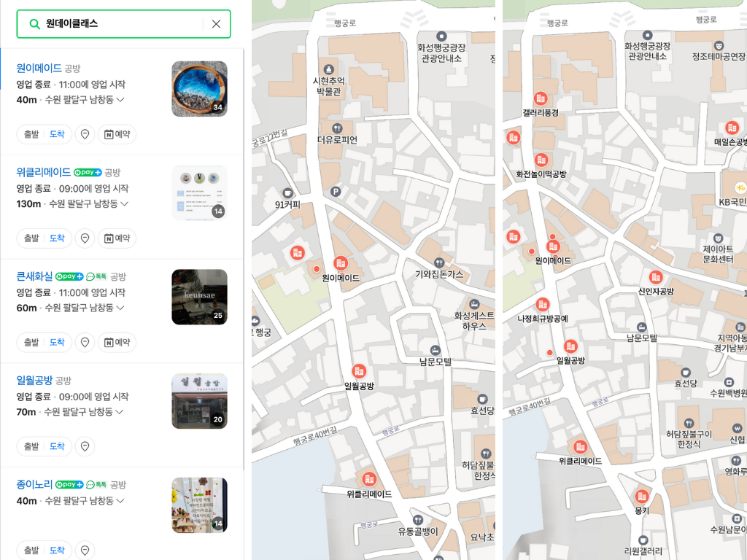
Task: Set 위클리메이드 as departure (출발)
Action: click(x=31, y=238)
